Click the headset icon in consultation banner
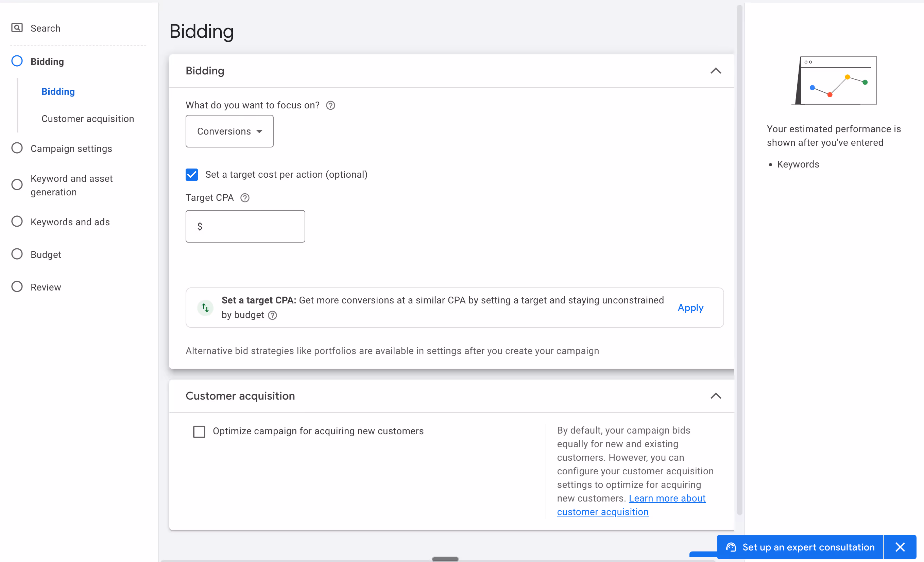Screen dimensions: 924x562 [731, 547]
